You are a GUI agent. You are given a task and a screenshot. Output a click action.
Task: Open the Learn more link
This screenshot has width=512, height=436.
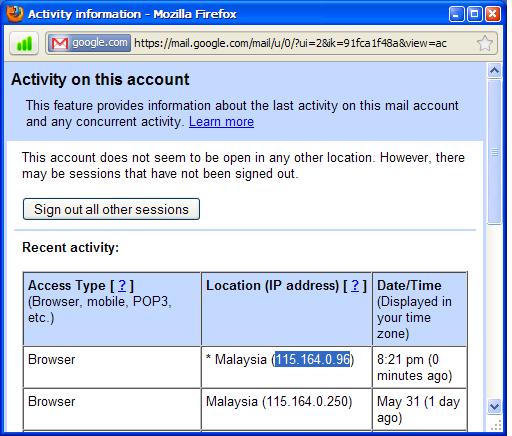(x=221, y=122)
